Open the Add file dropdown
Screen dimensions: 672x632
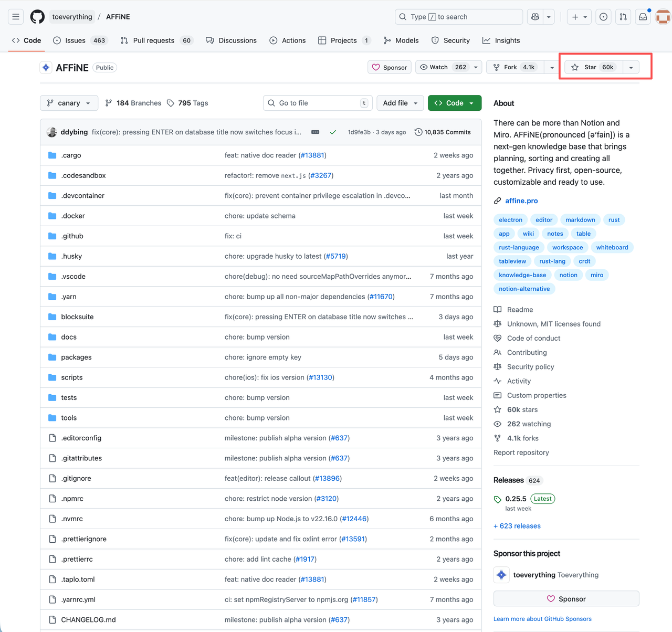point(400,103)
